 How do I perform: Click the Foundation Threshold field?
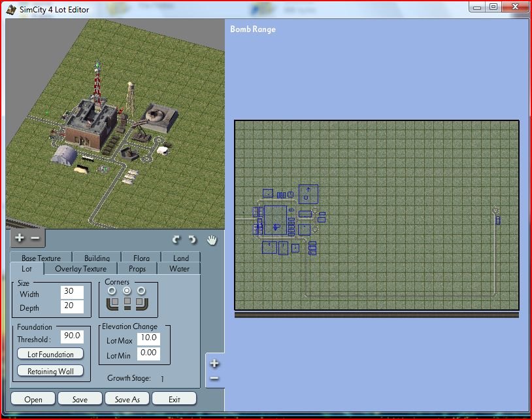pos(73,336)
